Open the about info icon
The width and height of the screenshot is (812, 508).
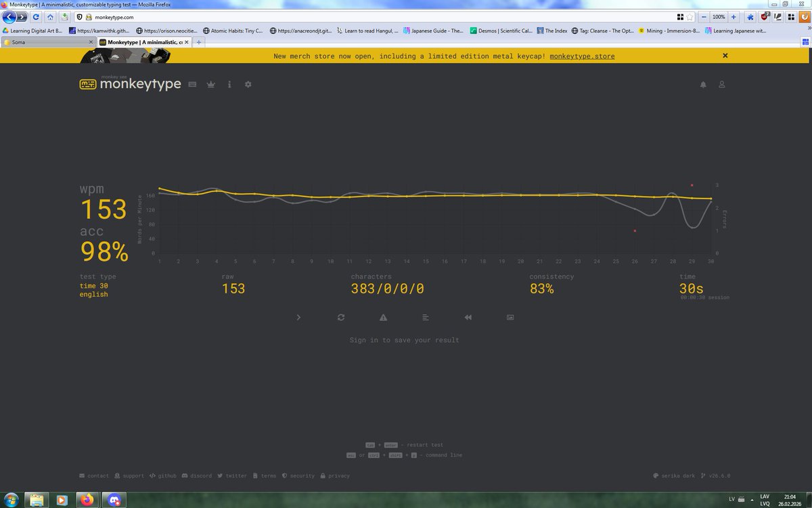pos(229,85)
